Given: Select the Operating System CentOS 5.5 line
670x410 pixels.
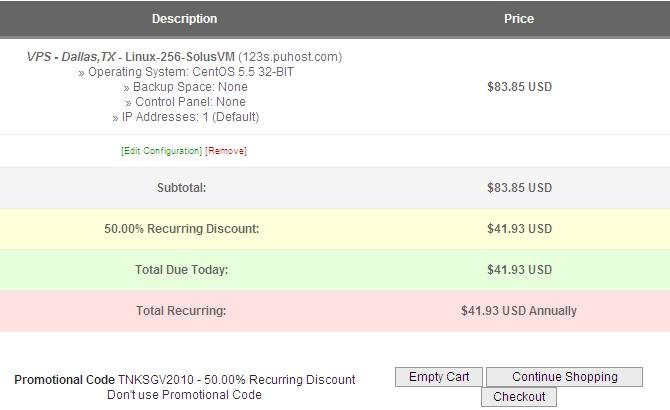Looking at the screenshot, I should [186, 72].
